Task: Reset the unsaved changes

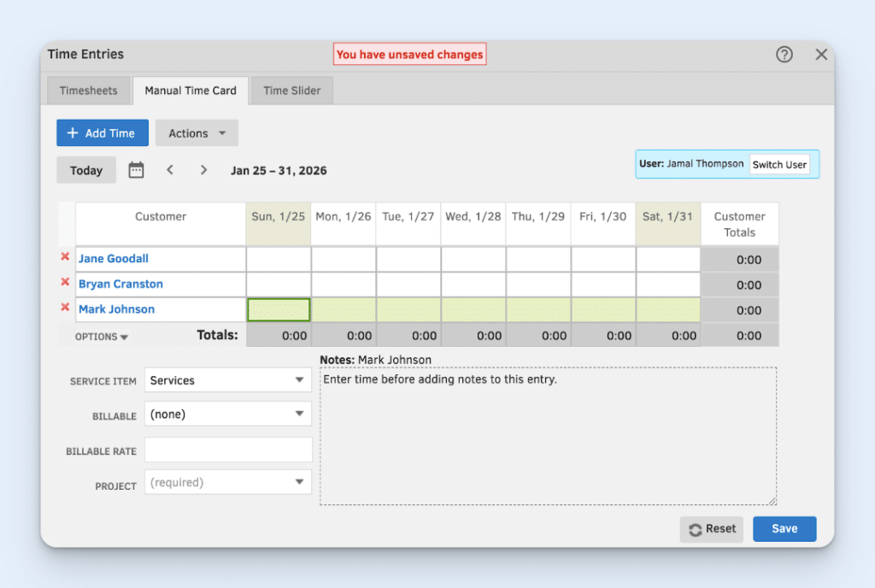Action: (x=711, y=528)
